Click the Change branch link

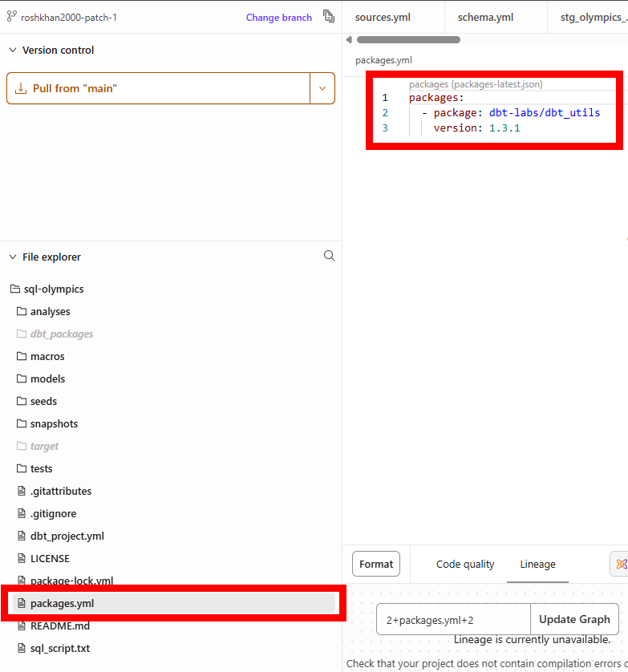279,17
